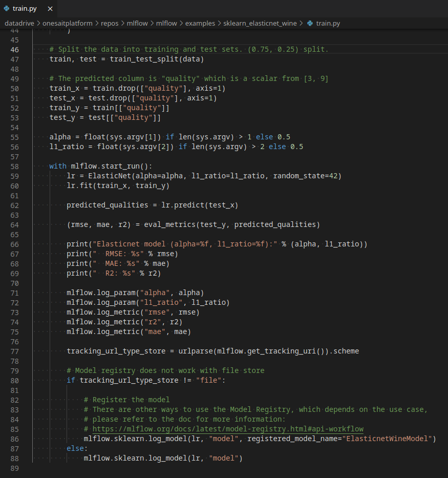Click mlflow.log_param("alpha", alpha) line

(x=135, y=293)
